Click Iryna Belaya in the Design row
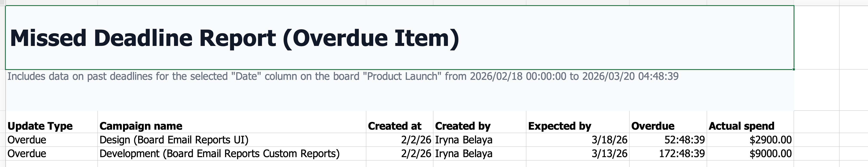The height and width of the screenshot is (167, 868). pyautogui.click(x=464, y=140)
